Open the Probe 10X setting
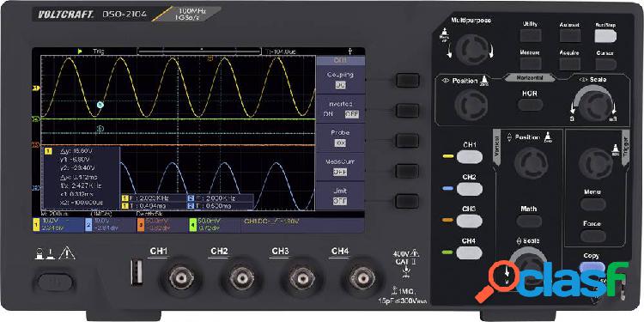 [340, 143]
